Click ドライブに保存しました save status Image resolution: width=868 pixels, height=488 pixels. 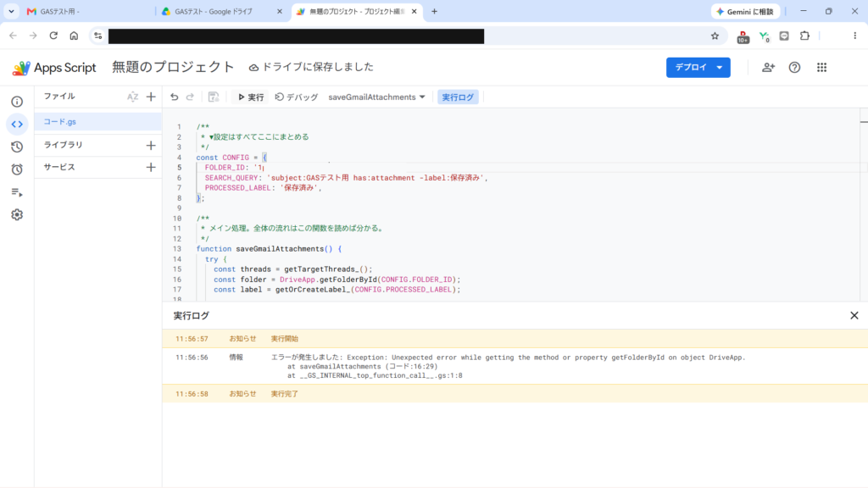pyautogui.click(x=311, y=67)
